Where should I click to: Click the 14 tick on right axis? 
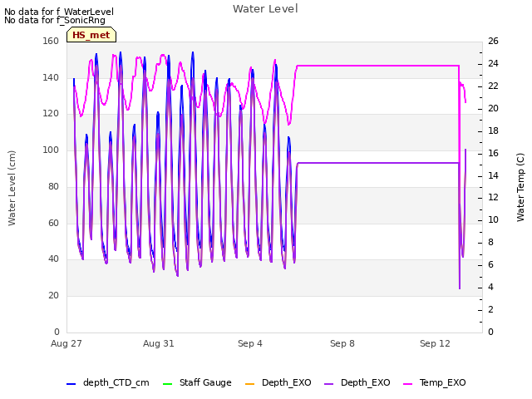[493, 175]
